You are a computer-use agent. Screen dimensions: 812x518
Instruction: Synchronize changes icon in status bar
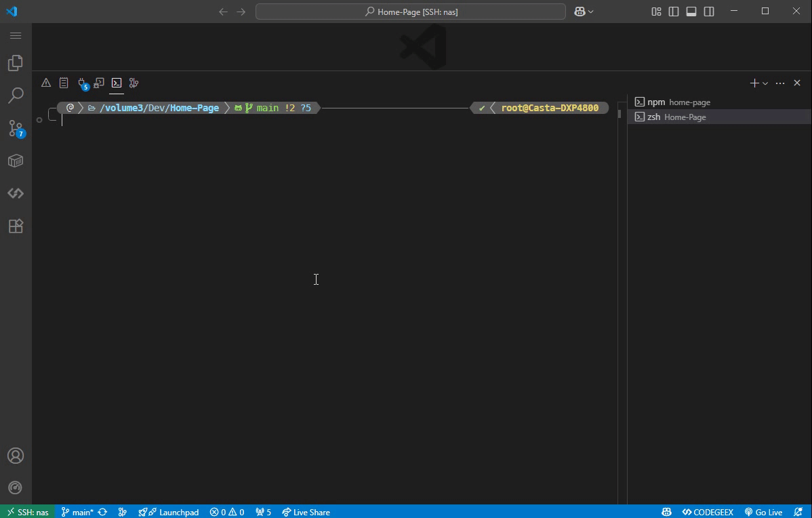102,512
